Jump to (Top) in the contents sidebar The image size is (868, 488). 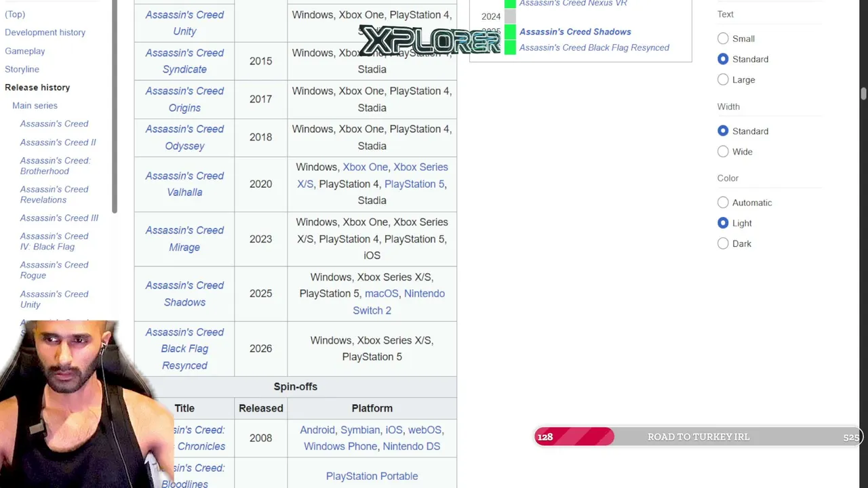15,14
